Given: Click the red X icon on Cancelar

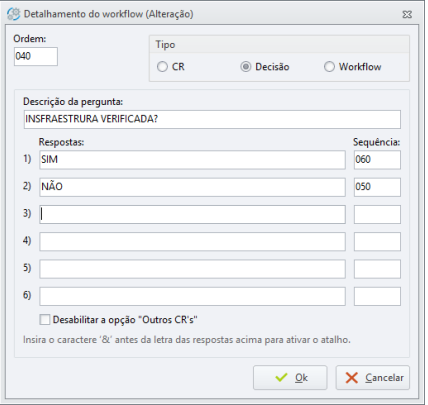Looking at the screenshot, I should [352, 378].
